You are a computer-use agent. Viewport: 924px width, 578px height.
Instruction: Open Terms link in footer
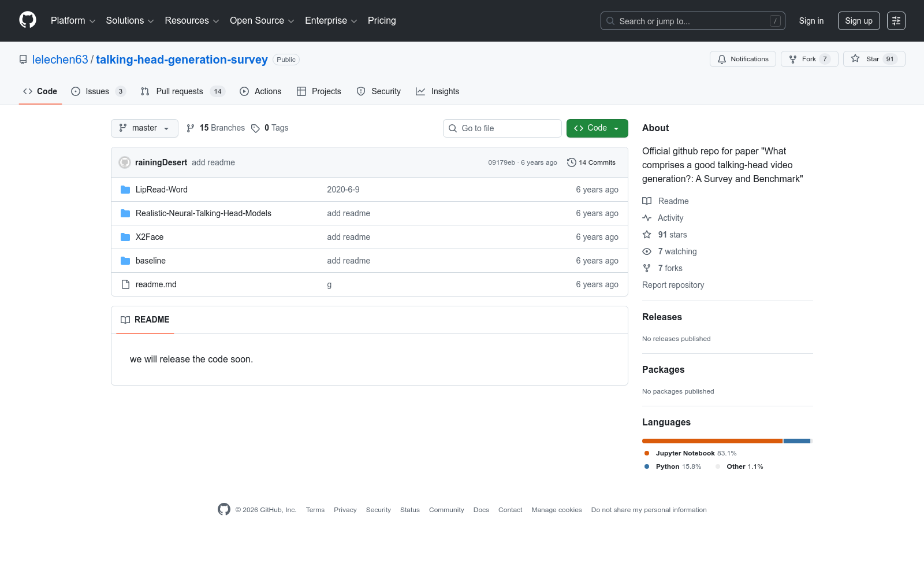(x=315, y=510)
